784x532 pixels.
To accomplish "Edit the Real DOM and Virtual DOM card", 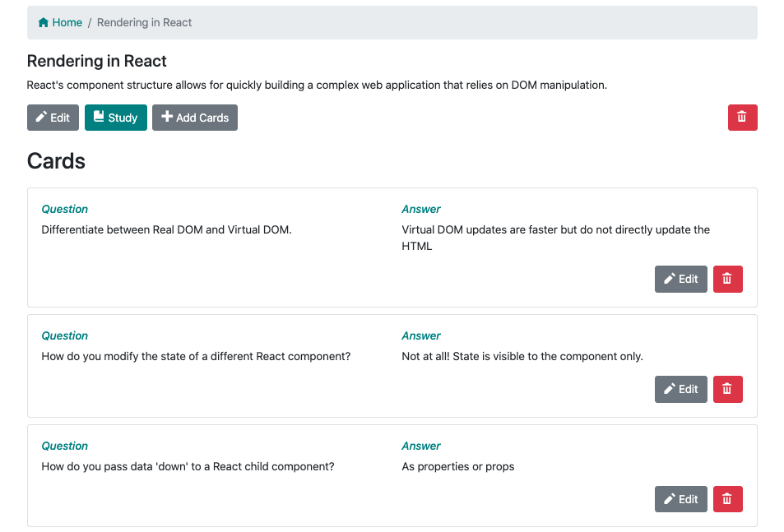I will click(681, 280).
